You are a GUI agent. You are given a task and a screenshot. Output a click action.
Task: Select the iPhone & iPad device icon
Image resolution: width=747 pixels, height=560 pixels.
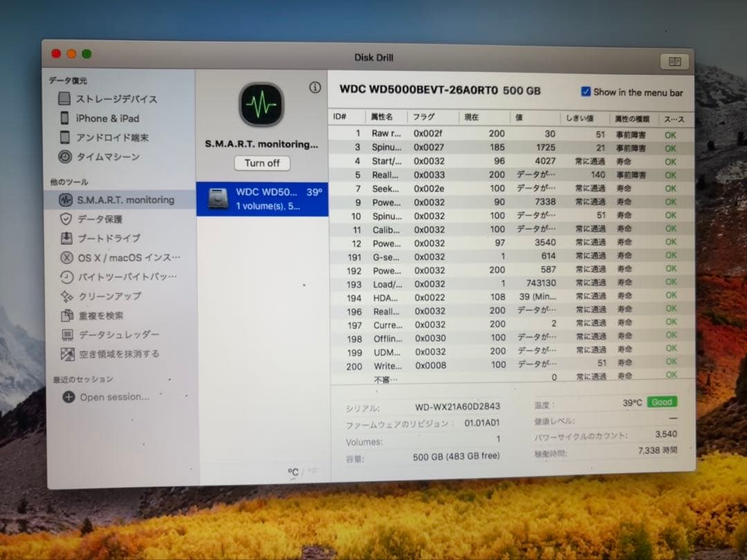tap(64, 118)
